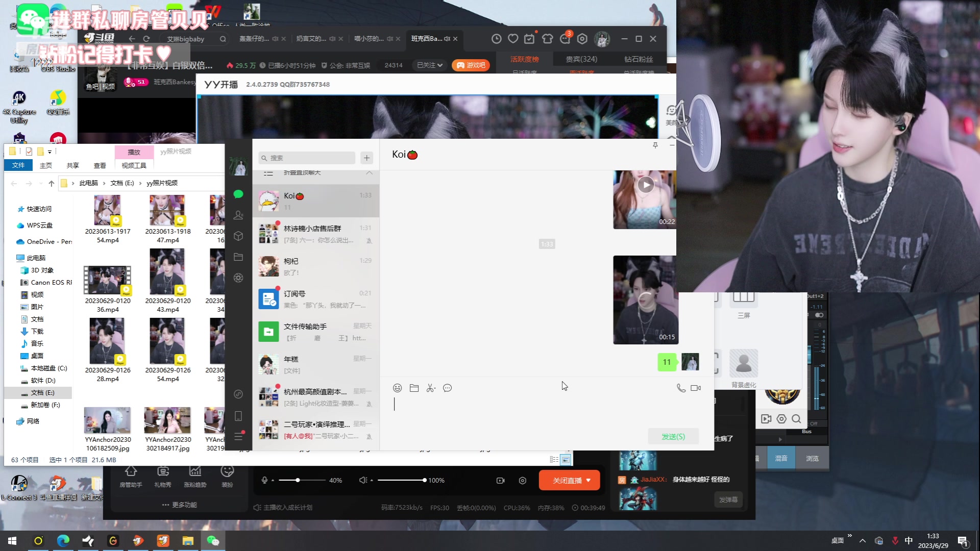Viewport: 980px width, 551px height.
Task: Click the send file folder icon
Action: click(414, 388)
